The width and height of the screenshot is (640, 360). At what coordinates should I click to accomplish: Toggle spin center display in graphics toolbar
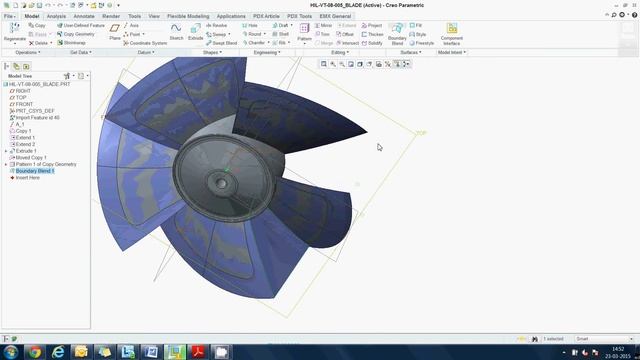(x=407, y=64)
